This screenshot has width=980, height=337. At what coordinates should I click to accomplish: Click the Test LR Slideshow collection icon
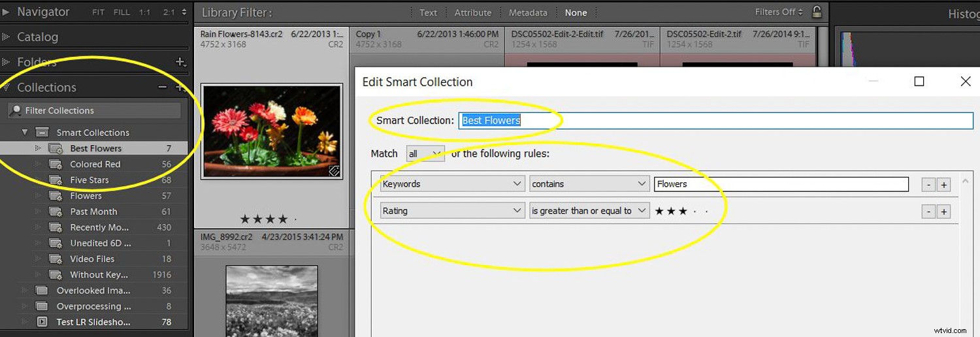pos(42,322)
